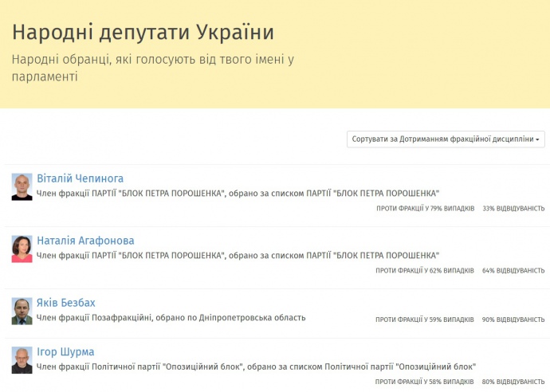Viewport: 550px width, 392px height.
Task: Open Наталія Агафонова's name link
Action: click(x=85, y=241)
